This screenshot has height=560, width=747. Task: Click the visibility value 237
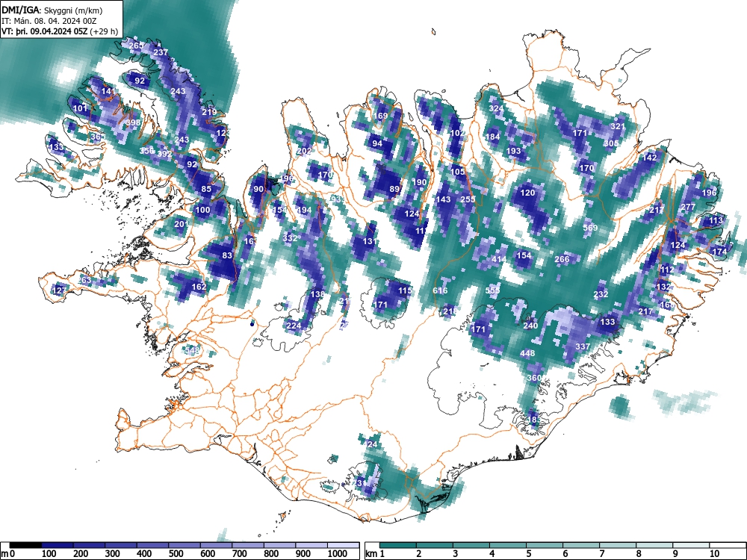161,52
